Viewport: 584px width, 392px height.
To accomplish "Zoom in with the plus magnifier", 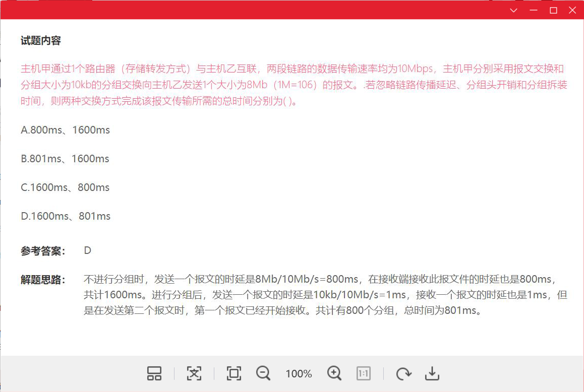I will click(x=334, y=373).
